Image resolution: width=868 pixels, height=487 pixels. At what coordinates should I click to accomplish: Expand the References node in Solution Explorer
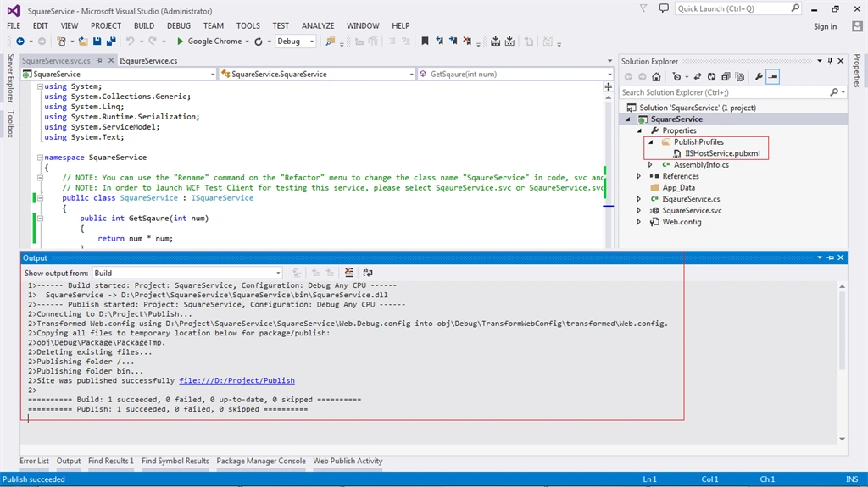(639, 176)
